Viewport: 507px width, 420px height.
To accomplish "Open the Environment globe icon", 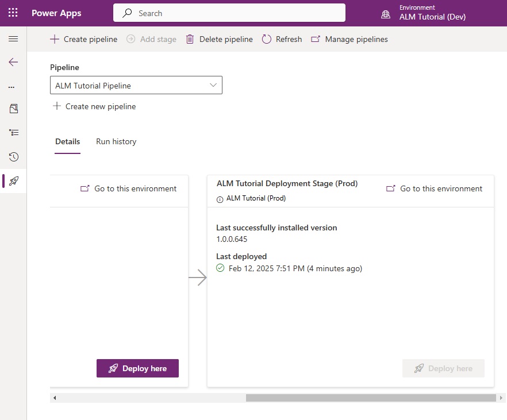I will coord(385,14).
